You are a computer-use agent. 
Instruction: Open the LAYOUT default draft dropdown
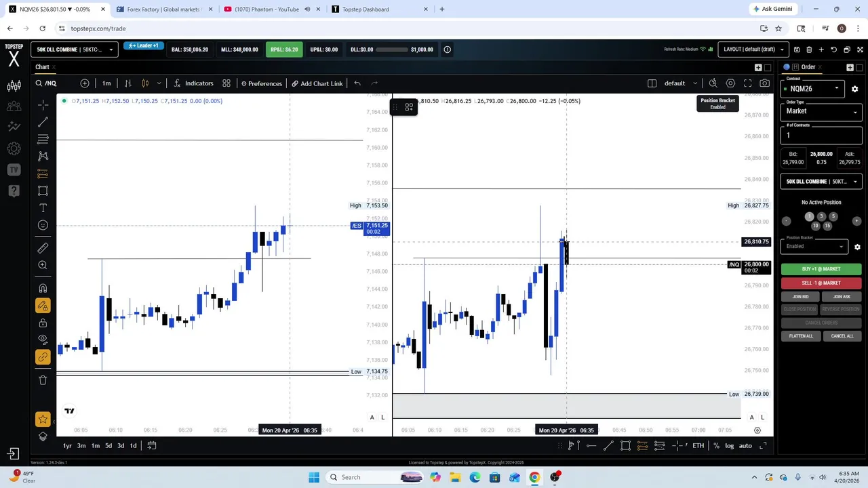pos(753,49)
